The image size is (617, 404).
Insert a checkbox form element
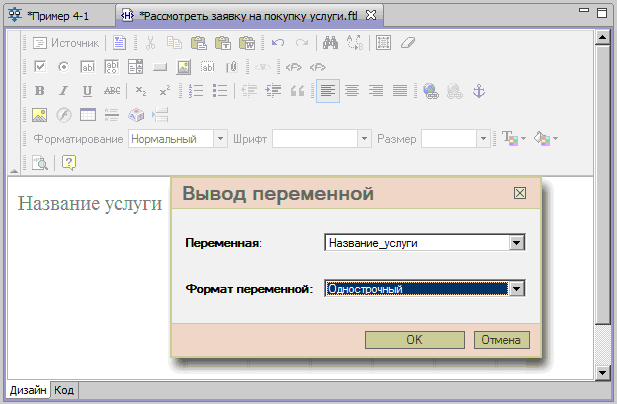(x=40, y=67)
